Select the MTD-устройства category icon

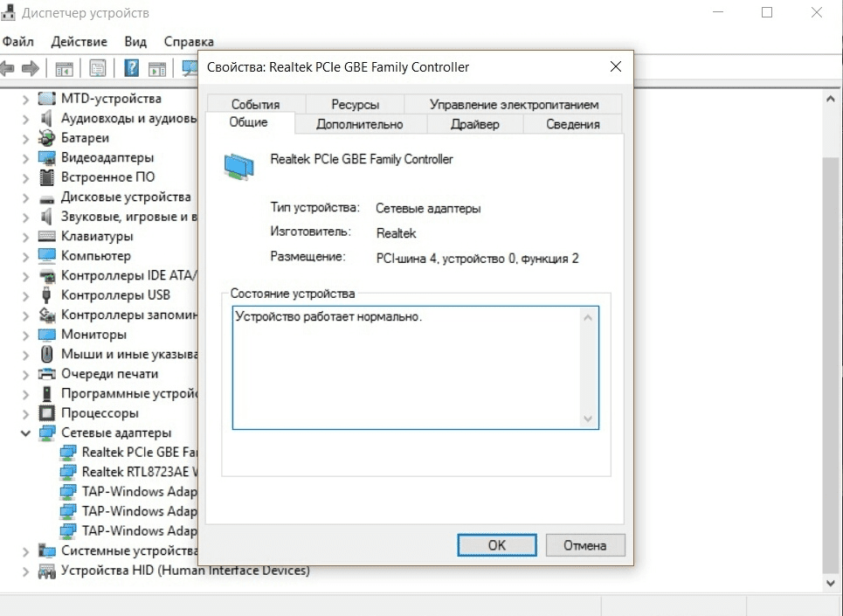tap(47, 99)
